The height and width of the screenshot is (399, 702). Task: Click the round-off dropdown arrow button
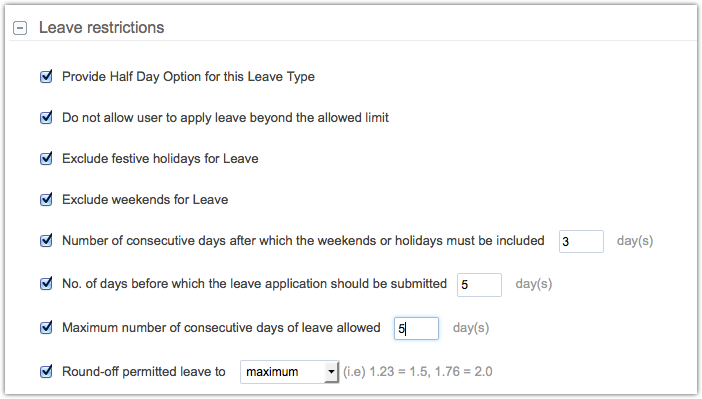pyautogui.click(x=331, y=372)
